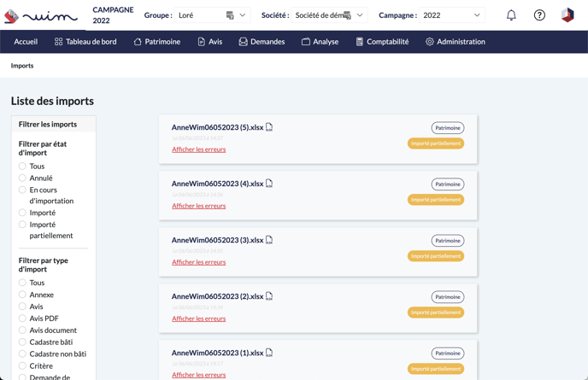Expand the Groupe Loré dropdown

pos(243,15)
